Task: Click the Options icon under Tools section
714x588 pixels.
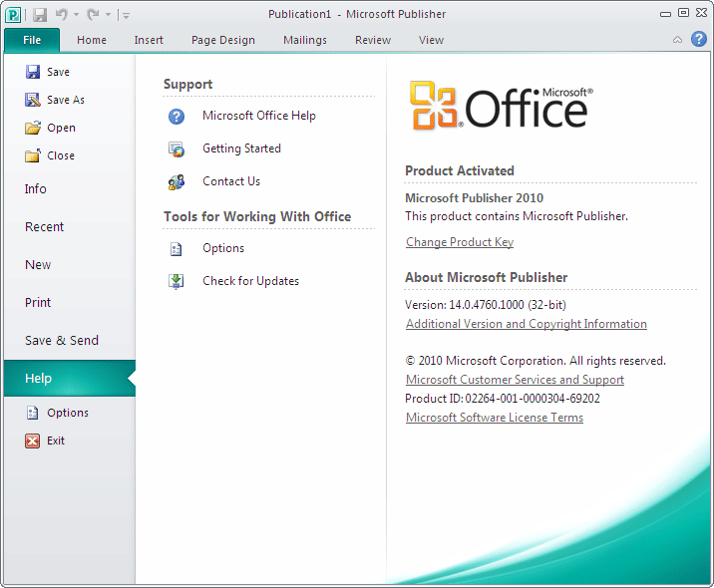Action: [177, 249]
